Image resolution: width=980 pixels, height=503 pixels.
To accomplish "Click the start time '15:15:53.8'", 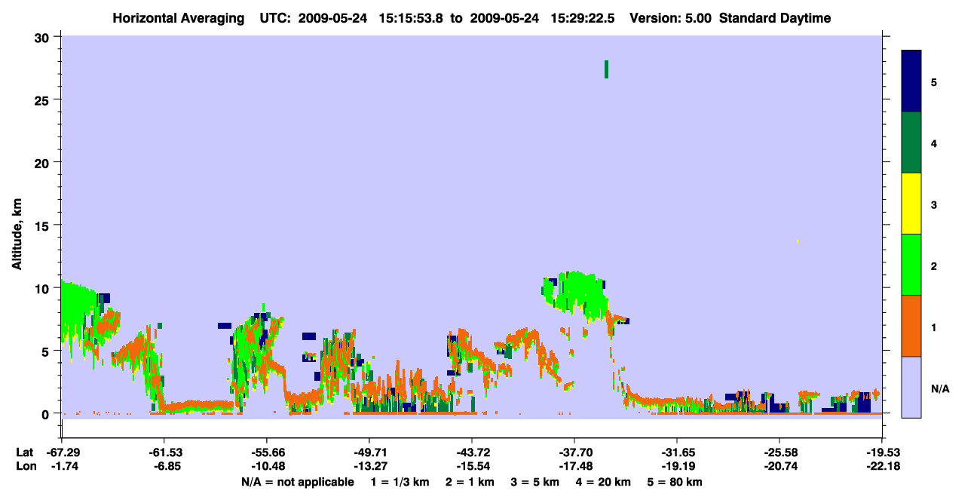I will (x=410, y=18).
